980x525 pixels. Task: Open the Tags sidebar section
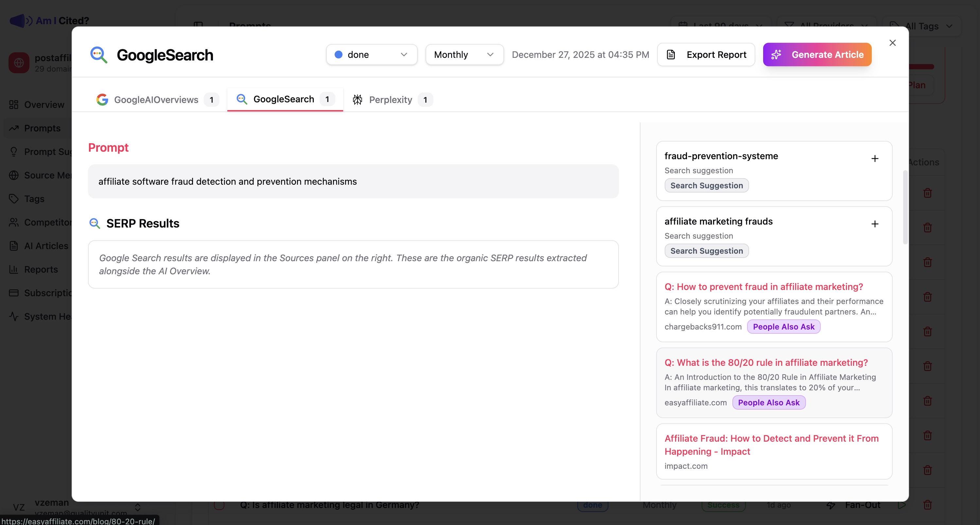click(x=34, y=198)
